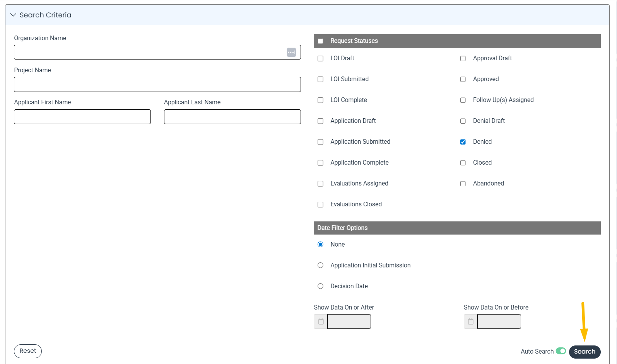The image size is (617, 364).
Task: Check the Application Draft status
Action: 320,121
